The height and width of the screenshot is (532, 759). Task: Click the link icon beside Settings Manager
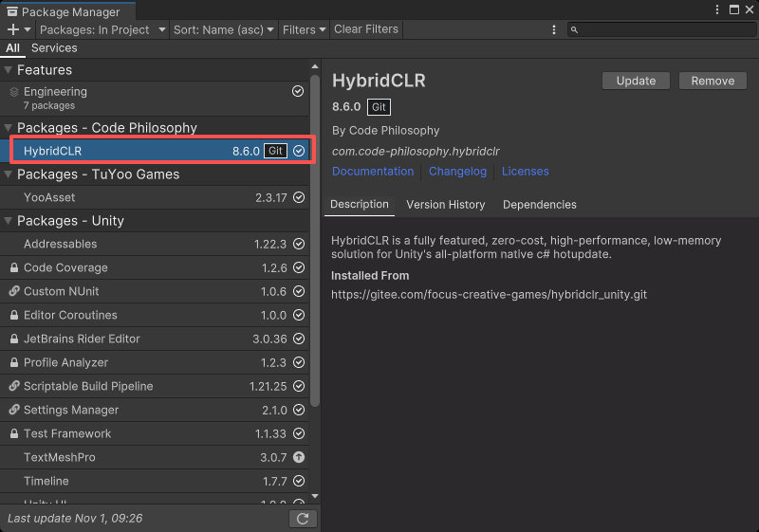[14, 410]
